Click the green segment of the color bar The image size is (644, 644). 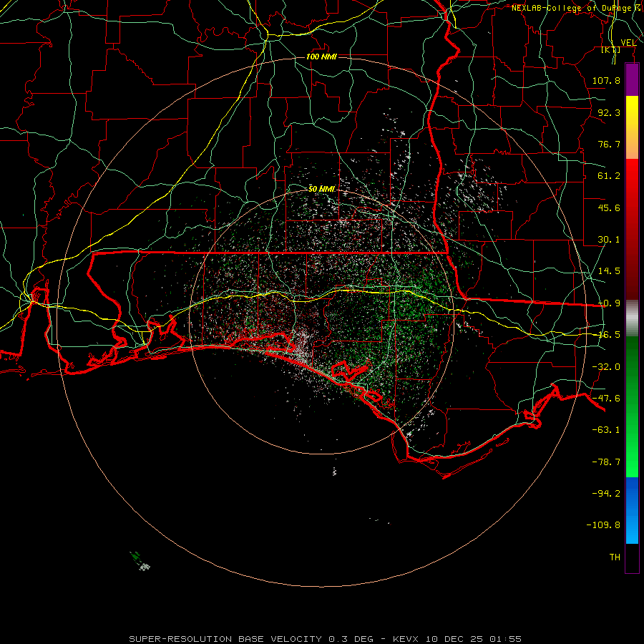coord(632,406)
